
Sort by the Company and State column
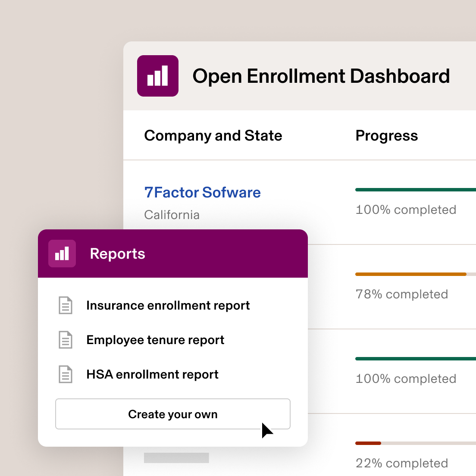[x=213, y=135]
